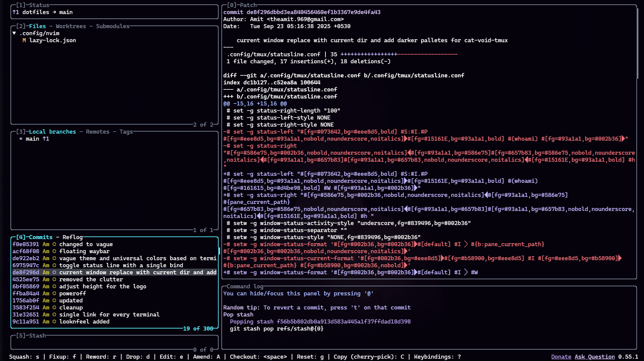Click the Squash: s keybinding hint
Screen dimensions: 644x361
point(24,357)
